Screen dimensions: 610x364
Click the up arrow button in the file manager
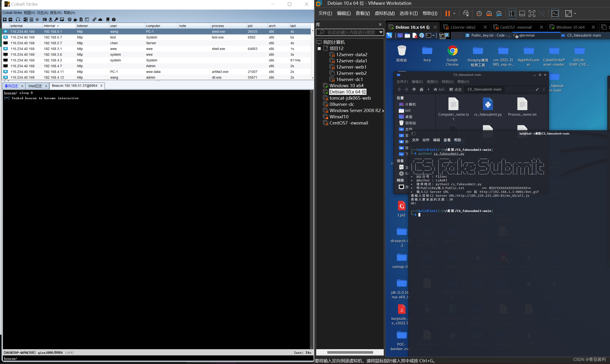click(x=414, y=89)
